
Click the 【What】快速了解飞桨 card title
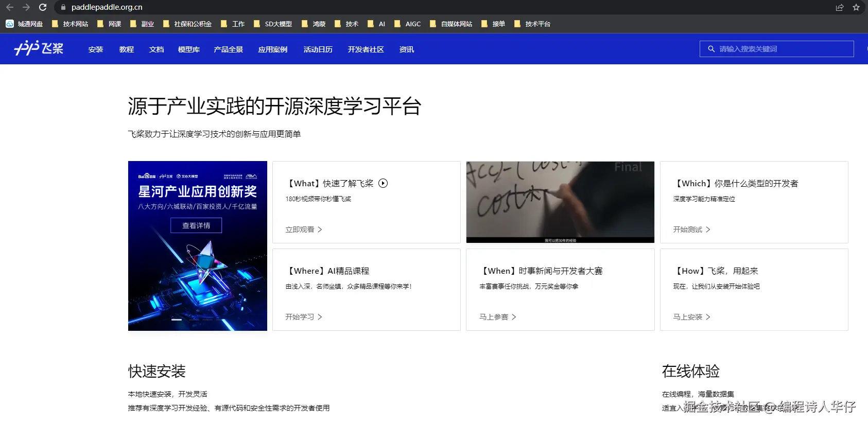pos(329,183)
